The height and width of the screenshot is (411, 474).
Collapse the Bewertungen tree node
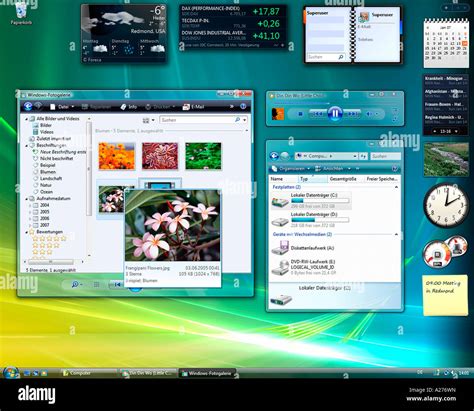pos(27,232)
